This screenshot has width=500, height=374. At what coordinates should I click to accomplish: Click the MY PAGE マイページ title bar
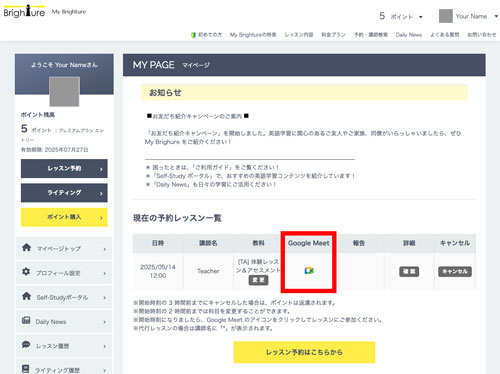click(x=304, y=65)
